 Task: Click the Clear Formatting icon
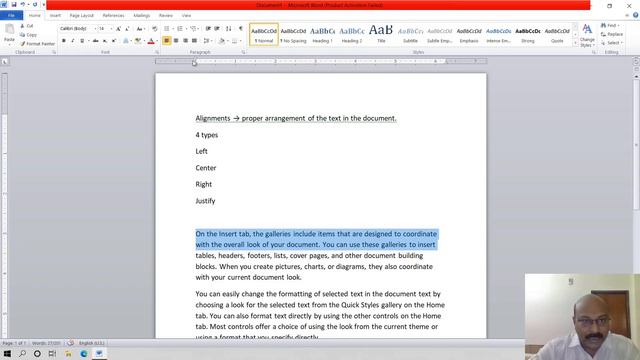point(154,29)
